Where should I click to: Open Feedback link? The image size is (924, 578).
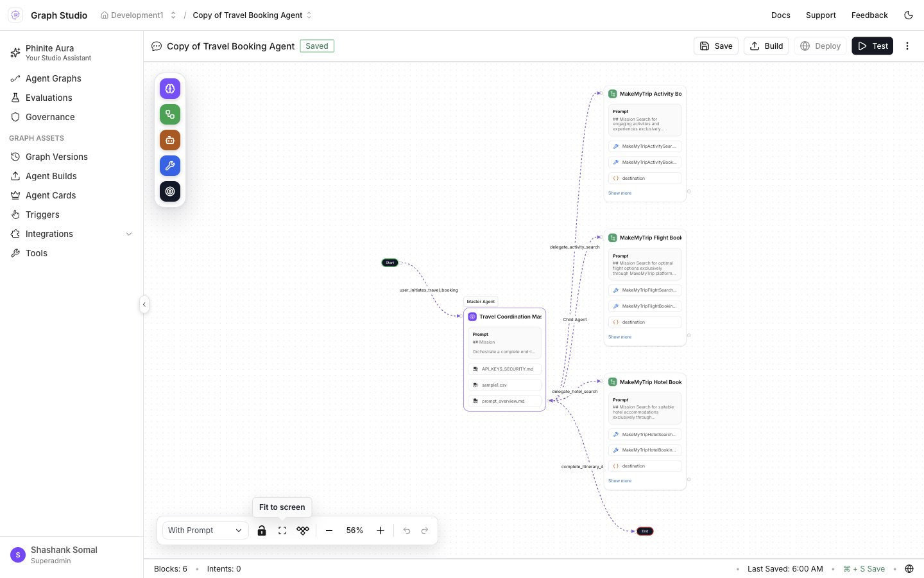point(869,15)
